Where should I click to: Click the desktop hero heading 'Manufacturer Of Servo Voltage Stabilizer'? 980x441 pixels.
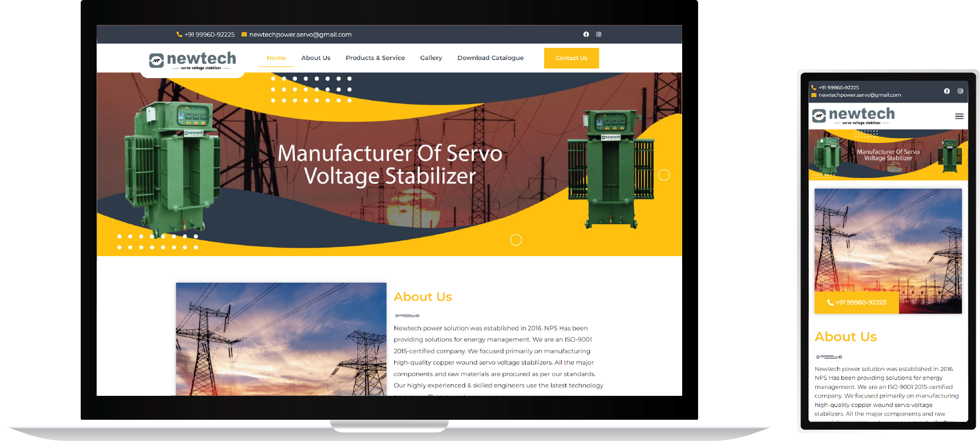(390, 165)
